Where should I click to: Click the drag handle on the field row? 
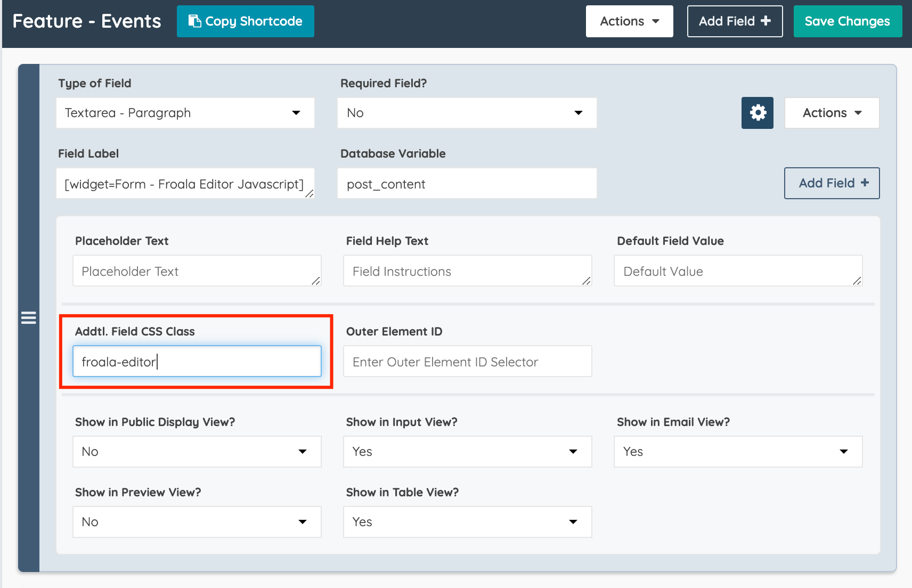pyautogui.click(x=28, y=317)
